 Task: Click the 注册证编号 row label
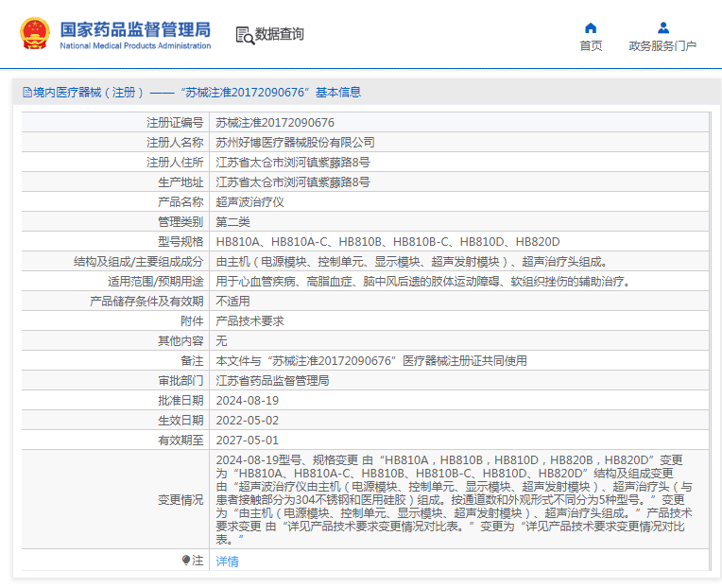[175, 123]
